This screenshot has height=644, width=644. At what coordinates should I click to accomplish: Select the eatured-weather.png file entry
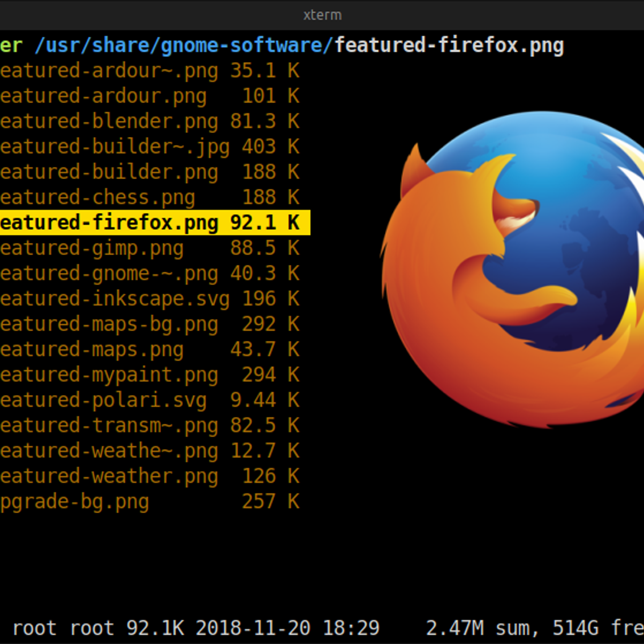155,477
